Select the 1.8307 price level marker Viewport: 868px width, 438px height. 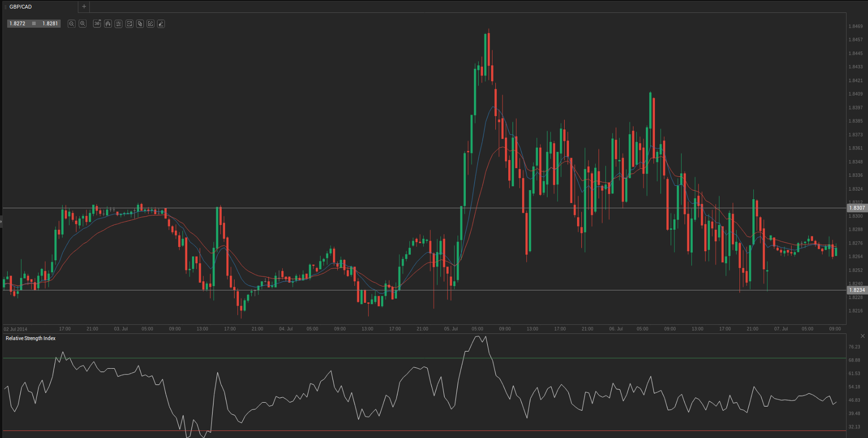click(x=857, y=208)
